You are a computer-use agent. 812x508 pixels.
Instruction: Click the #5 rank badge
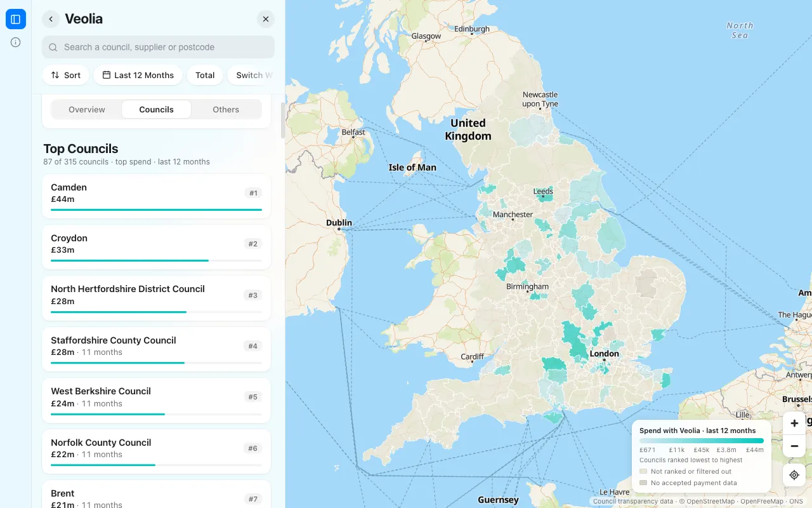(x=253, y=397)
